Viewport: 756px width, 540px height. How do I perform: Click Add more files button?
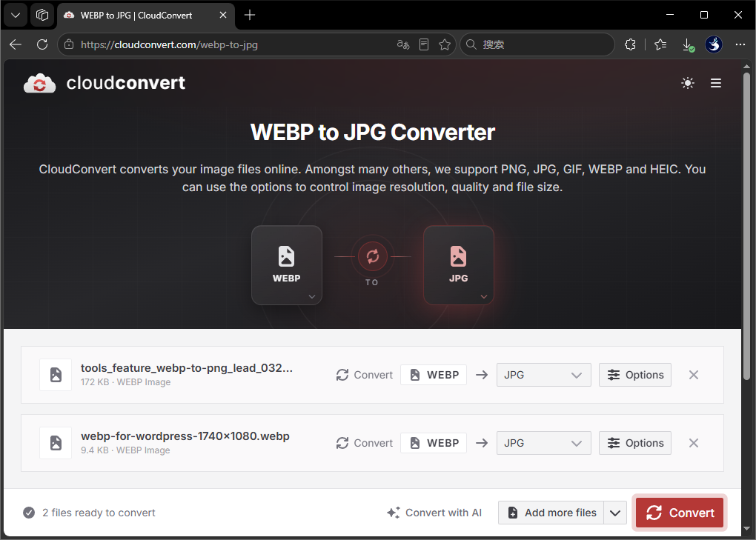[551, 513]
